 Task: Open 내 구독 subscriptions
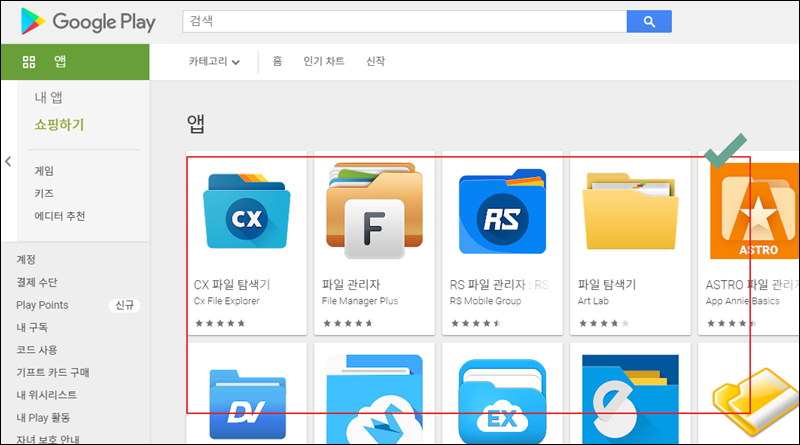pyautogui.click(x=32, y=327)
